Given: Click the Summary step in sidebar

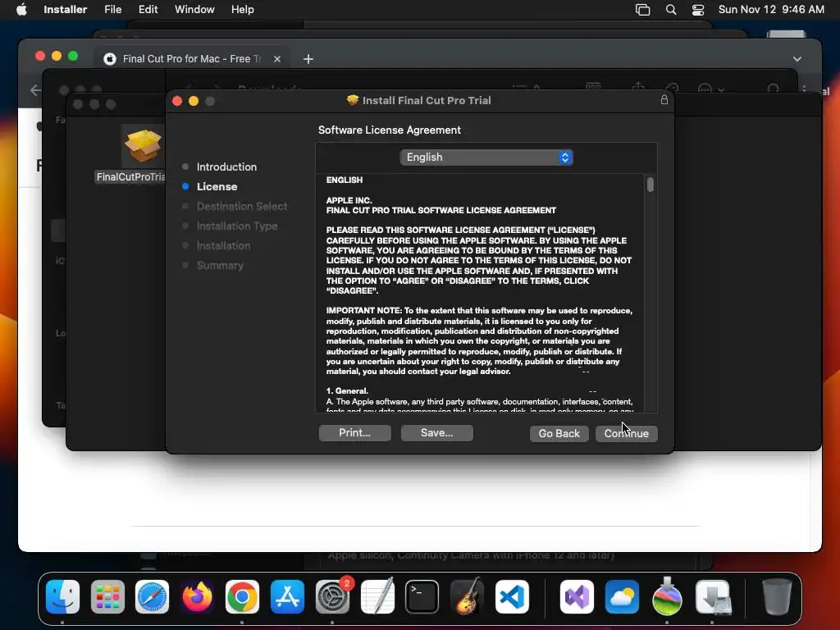Looking at the screenshot, I should point(220,266).
